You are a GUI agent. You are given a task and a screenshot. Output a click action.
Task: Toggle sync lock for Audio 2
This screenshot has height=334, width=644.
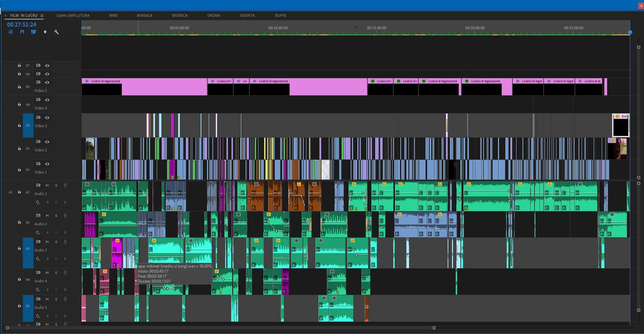pyautogui.click(x=38, y=215)
